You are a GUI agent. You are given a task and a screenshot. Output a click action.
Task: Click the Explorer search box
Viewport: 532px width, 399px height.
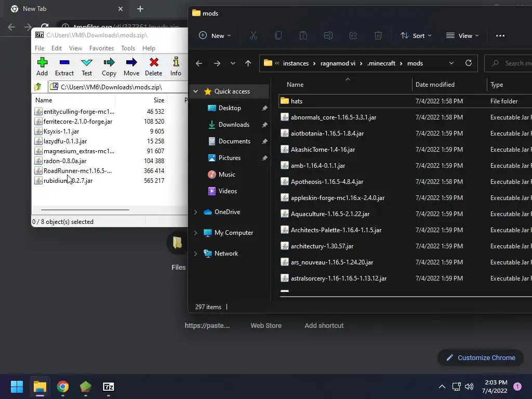pyautogui.click(x=508, y=63)
